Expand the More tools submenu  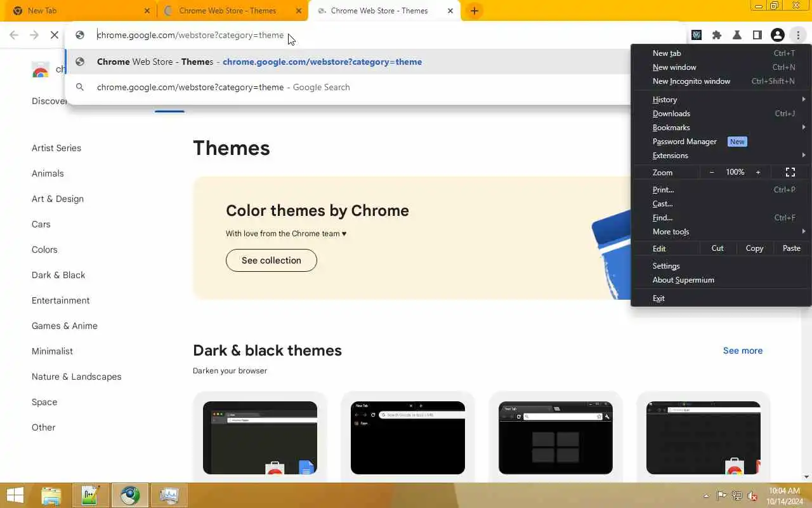pos(721,232)
